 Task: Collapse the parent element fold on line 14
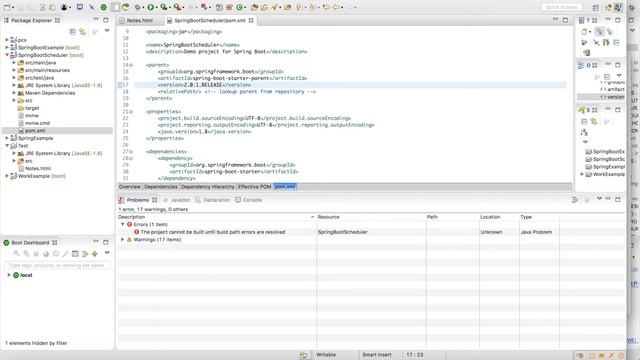pyautogui.click(x=131, y=65)
